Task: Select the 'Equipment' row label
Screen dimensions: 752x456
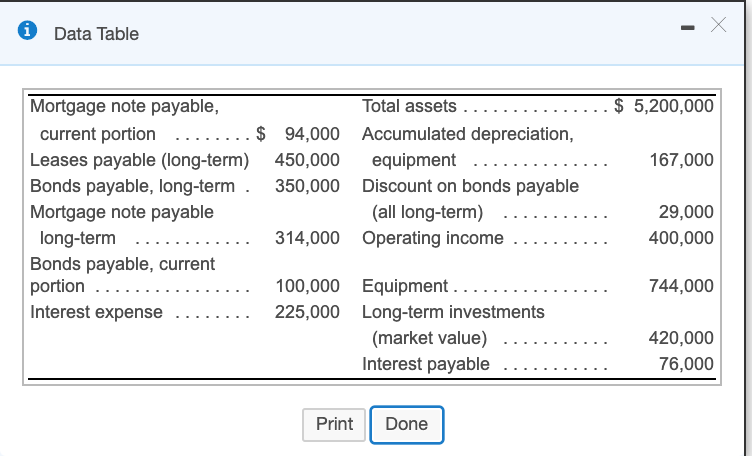Action: pos(405,286)
